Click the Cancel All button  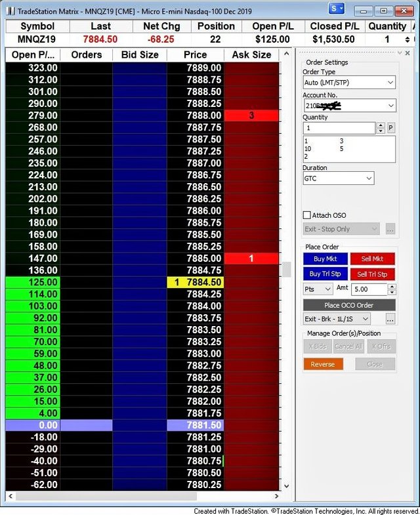(x=348, y=346)
